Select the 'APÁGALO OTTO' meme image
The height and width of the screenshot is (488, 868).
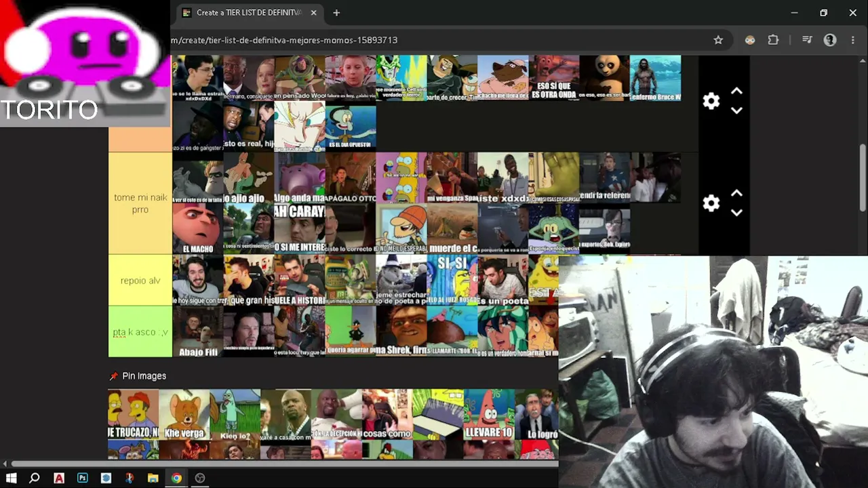coord(351,178)
